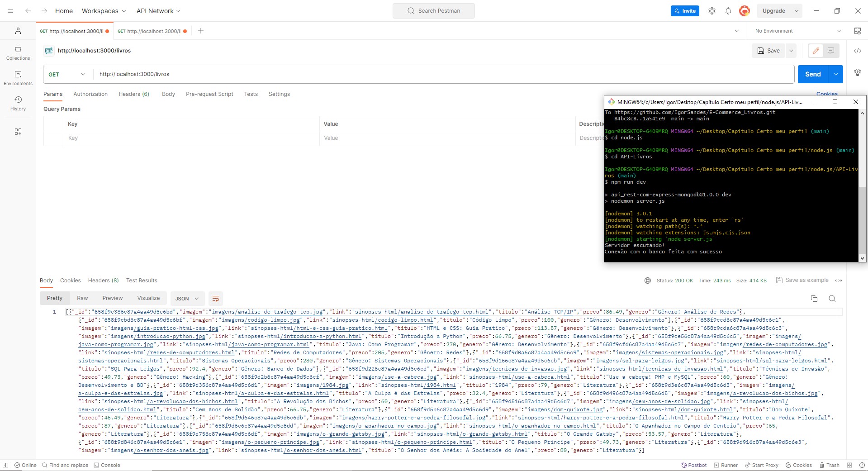The height and width of the screenshot is (471, 868).
Task: Open the Test Results tab
Action: coord(142,281)
